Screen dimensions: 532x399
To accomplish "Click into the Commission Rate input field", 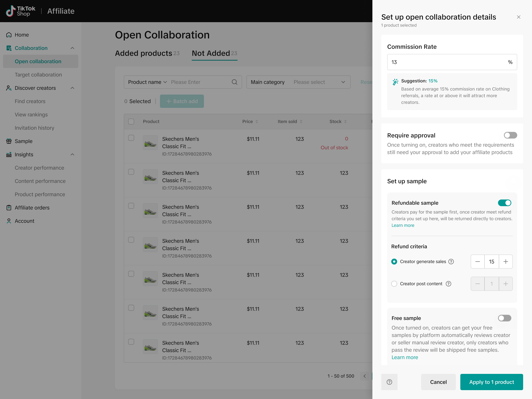I will pos(447,62).
